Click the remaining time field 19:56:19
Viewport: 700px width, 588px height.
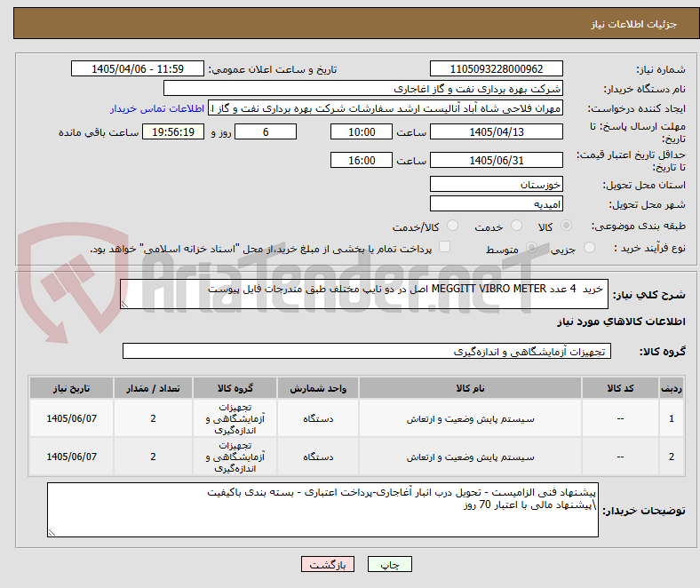tap(173, 131)
